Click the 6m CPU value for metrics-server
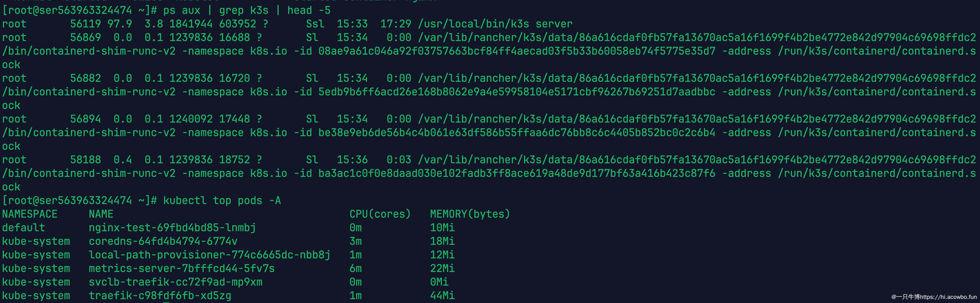This screenshot has height=303, width=980. click(355, 268)
